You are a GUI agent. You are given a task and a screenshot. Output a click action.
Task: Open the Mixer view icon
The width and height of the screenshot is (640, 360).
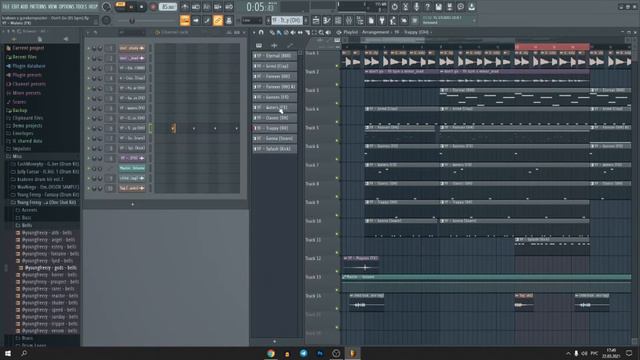tap(349, 20)
